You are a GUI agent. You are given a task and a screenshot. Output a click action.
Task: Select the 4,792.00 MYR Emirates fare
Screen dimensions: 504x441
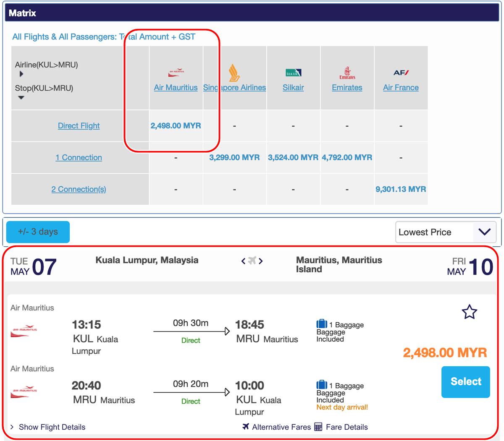tap(347, 158)
